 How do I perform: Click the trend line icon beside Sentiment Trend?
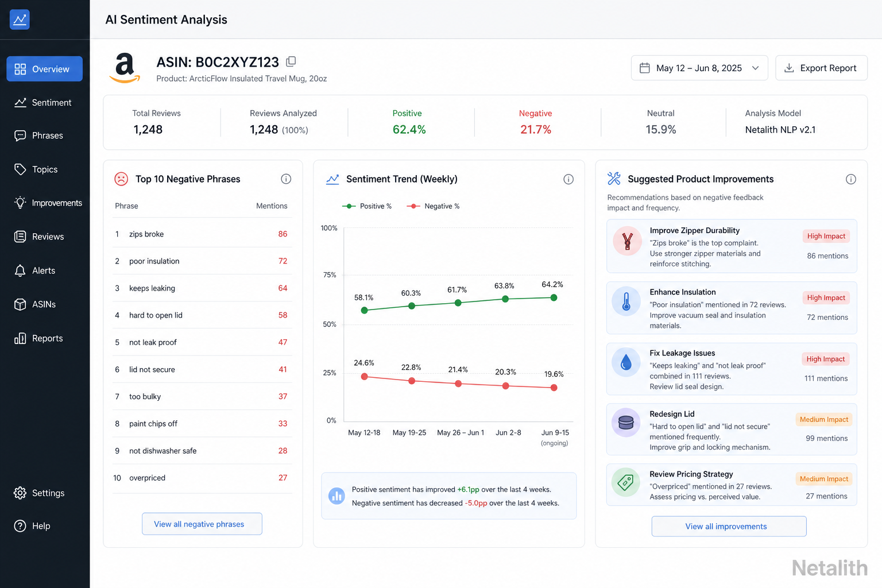point(332,179)
